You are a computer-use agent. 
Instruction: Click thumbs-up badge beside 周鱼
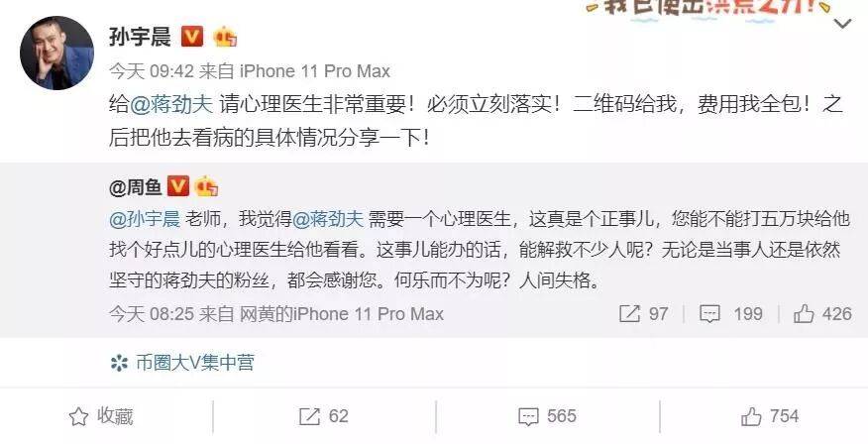coord(206,186)
